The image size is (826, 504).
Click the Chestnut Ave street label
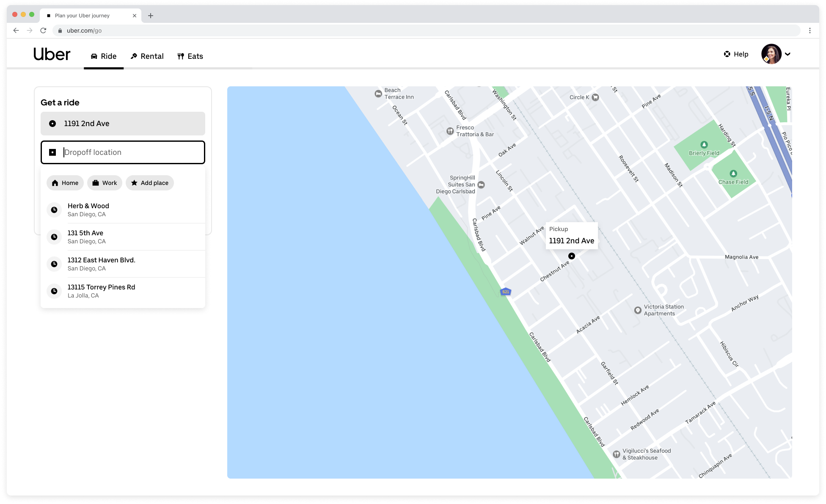click(x=555, y=271)
